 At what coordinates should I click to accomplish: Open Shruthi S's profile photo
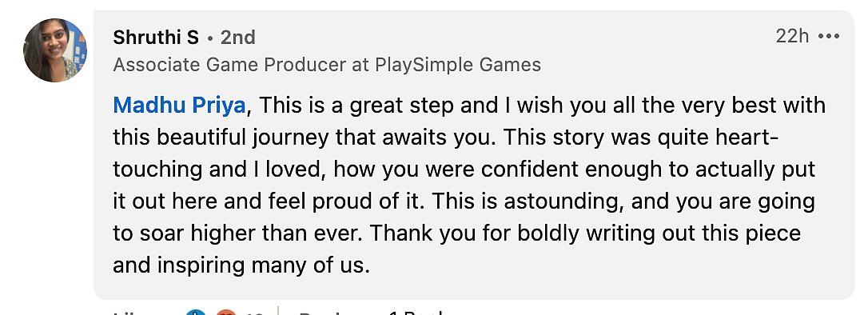pos(55,50)
